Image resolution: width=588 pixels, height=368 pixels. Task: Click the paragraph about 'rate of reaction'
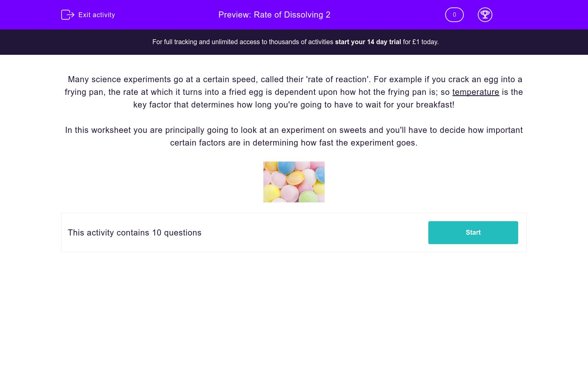294,79
